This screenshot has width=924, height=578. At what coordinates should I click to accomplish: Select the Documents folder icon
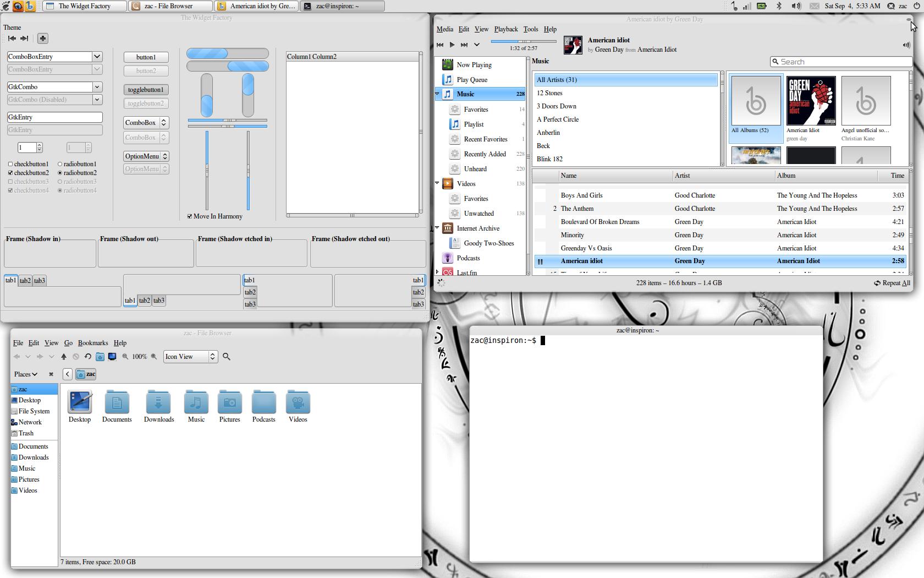pos(117,407)
